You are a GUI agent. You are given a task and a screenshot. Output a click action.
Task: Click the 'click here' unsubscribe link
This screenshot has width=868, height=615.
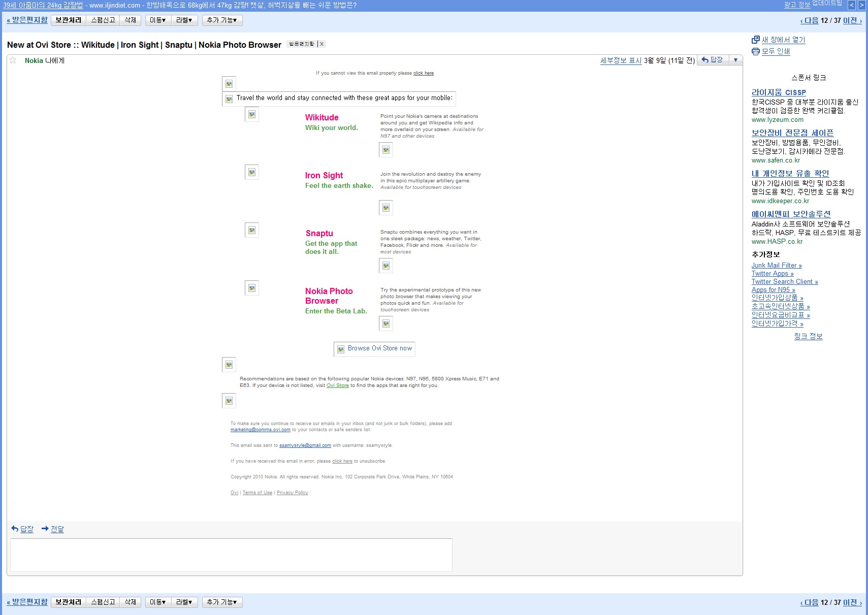tap(342, 461)
